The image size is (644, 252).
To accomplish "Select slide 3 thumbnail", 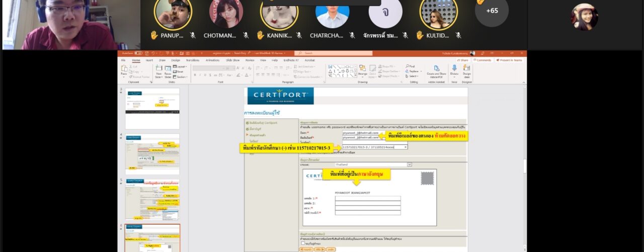I will click(152, 108).
